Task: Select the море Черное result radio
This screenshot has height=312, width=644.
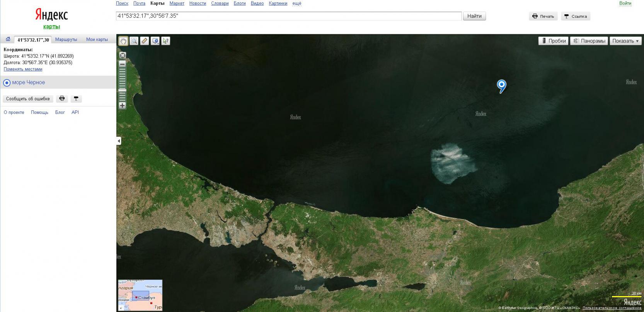Action: (7, 83)
